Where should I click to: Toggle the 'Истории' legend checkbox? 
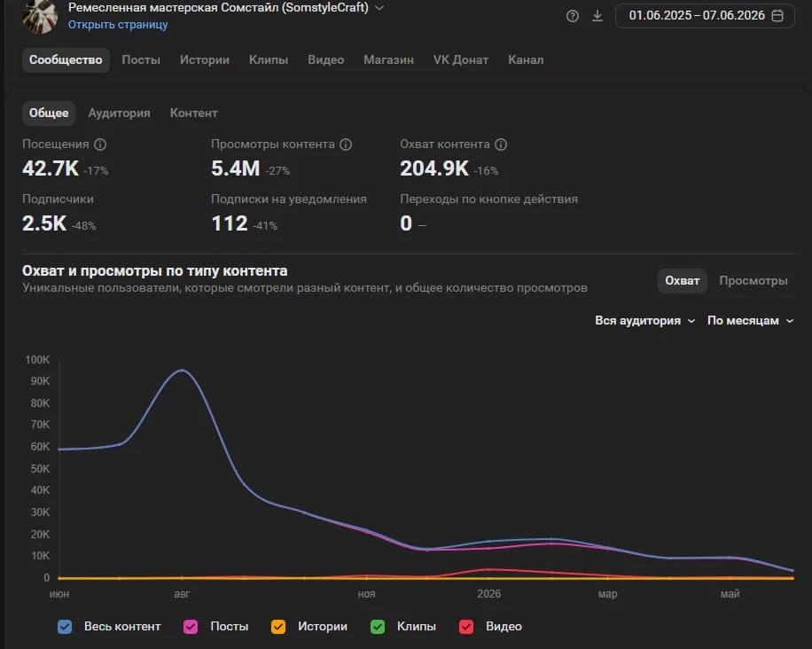(x=278, y=627)
